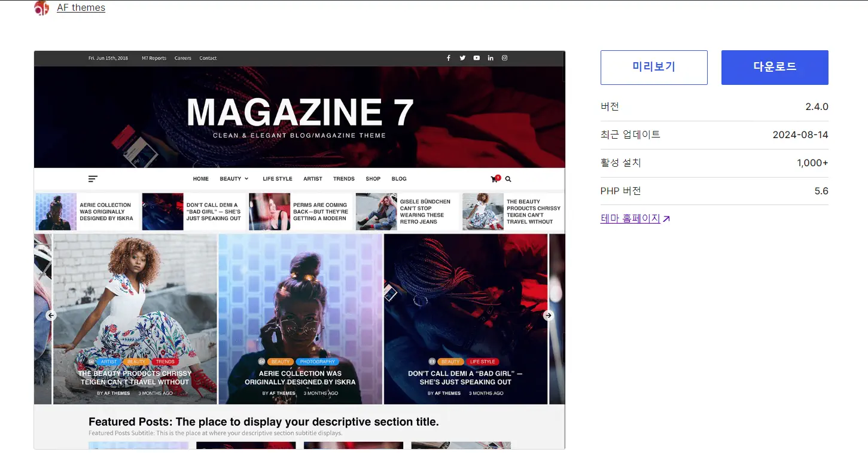Viewport: 868px width, 455px height.
Task: Click the orange BEAUTY tag on center slide
Action: pyautogui.click(x=280, y=362)
